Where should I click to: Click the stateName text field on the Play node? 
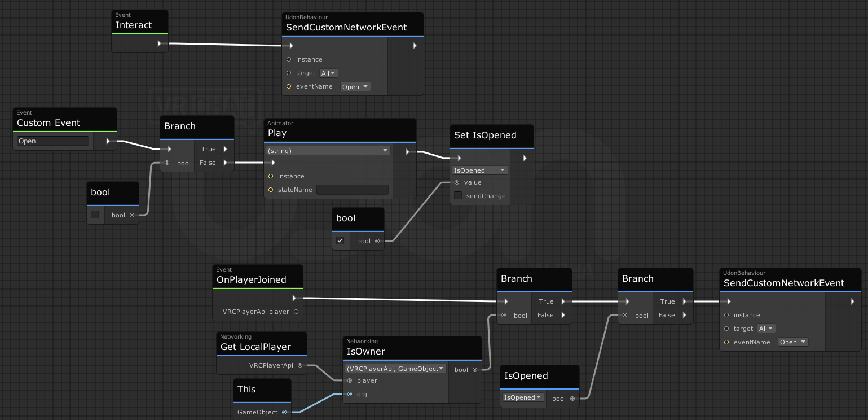(353, 190)
